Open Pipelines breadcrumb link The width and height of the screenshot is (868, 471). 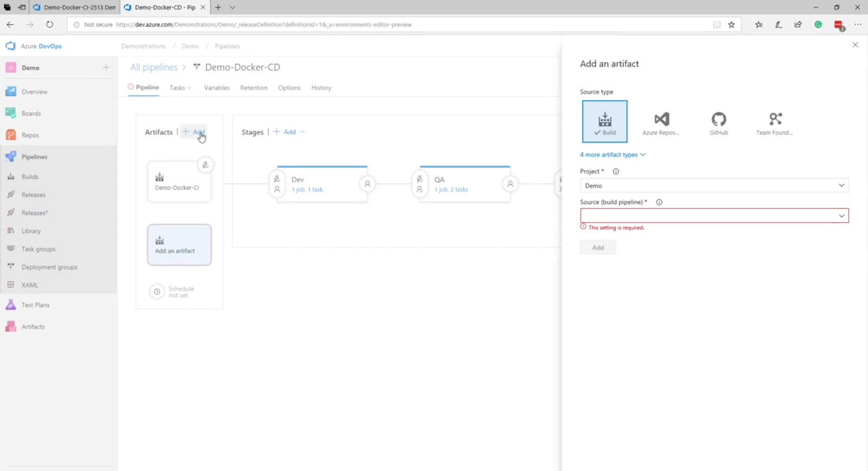coord(227,46)
